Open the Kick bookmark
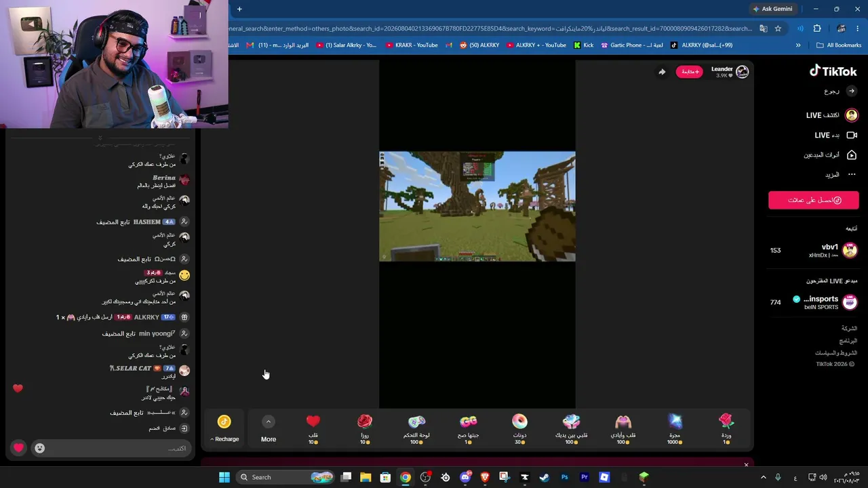 (x=583, y=45)
